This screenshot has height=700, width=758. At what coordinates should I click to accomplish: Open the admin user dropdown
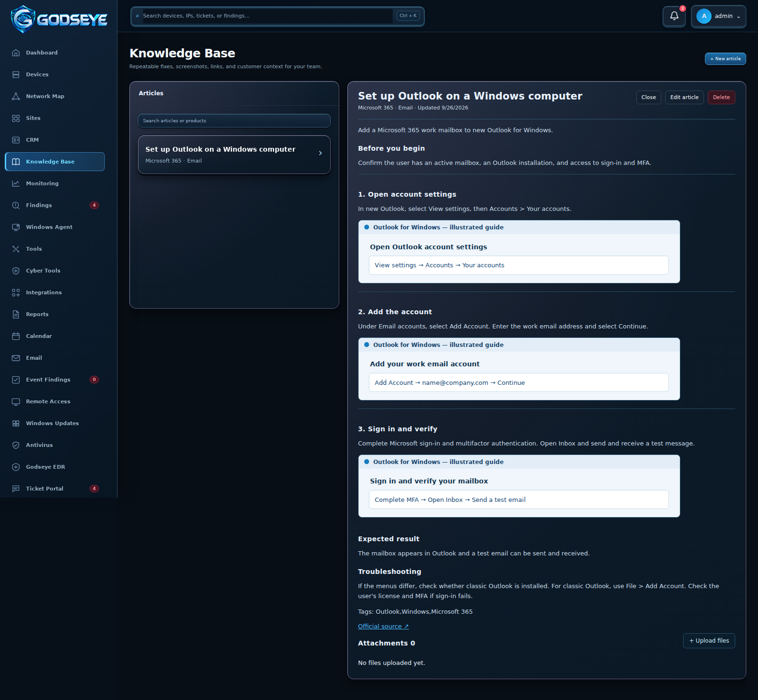[719, 16]
